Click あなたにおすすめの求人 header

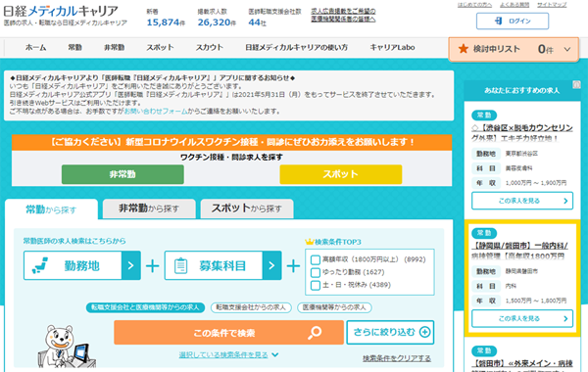coord(521,90)
